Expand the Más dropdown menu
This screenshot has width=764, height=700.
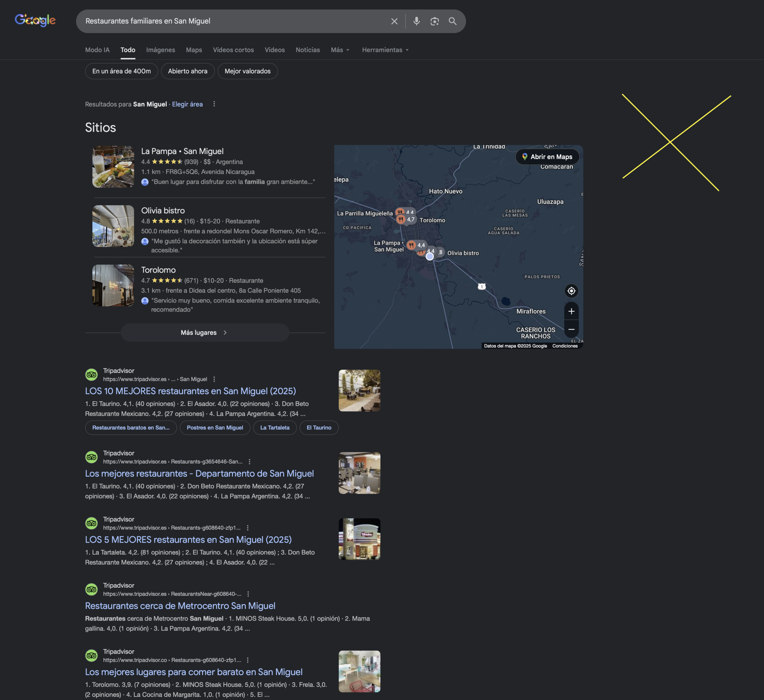coord(340,50)
